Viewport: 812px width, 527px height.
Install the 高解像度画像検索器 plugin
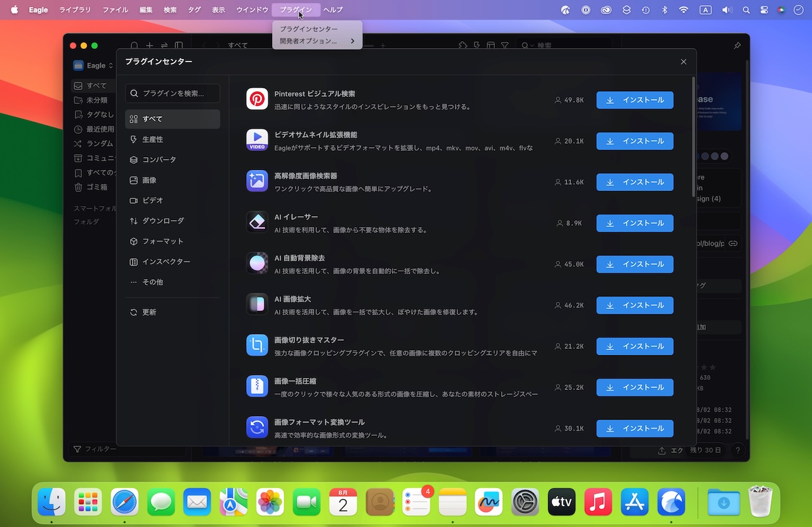tap(634, 182)
